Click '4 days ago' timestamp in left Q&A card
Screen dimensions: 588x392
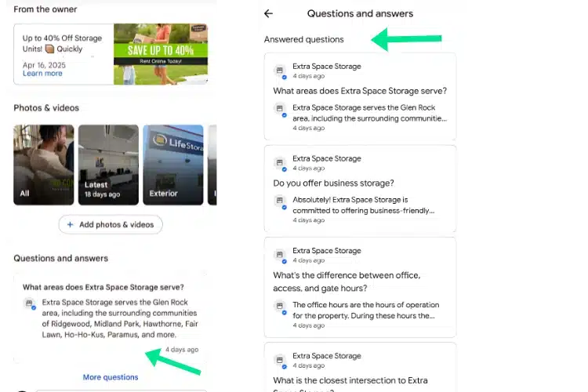[182, 350]
